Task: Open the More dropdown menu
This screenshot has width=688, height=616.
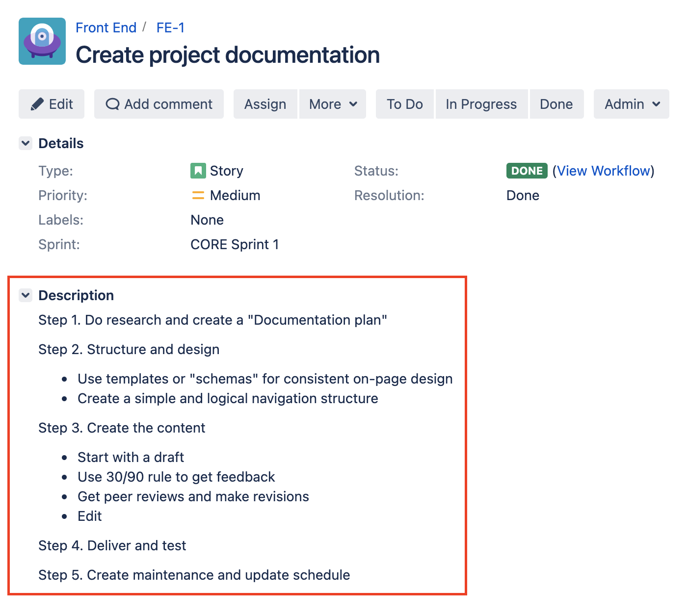Action: [x=333, y=104]
